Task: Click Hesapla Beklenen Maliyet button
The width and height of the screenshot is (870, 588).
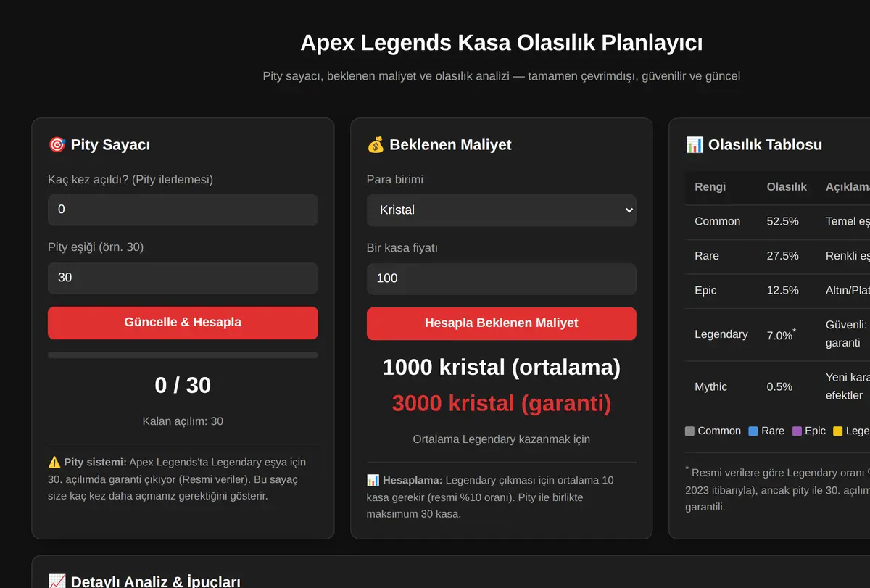Action: point(501,323)
